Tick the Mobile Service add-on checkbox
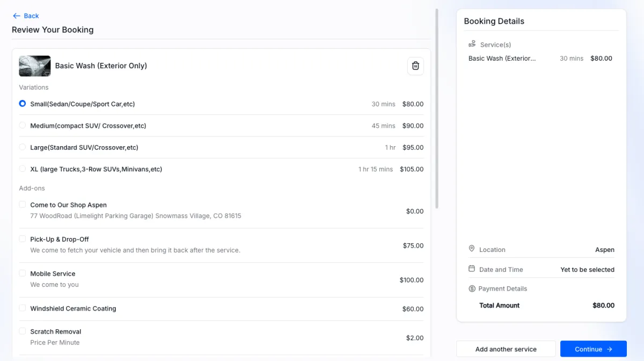644x361 pixels. (x=23, y=273)
